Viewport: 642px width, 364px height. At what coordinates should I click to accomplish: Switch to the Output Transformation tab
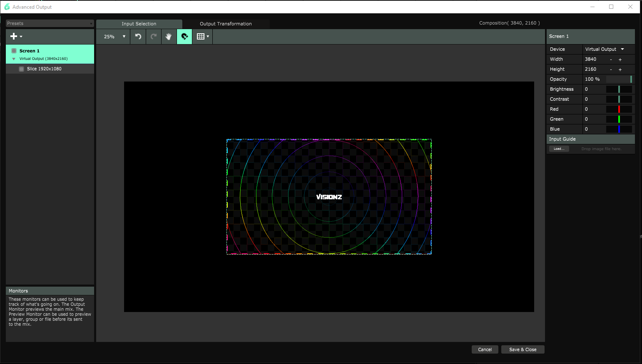226,24
